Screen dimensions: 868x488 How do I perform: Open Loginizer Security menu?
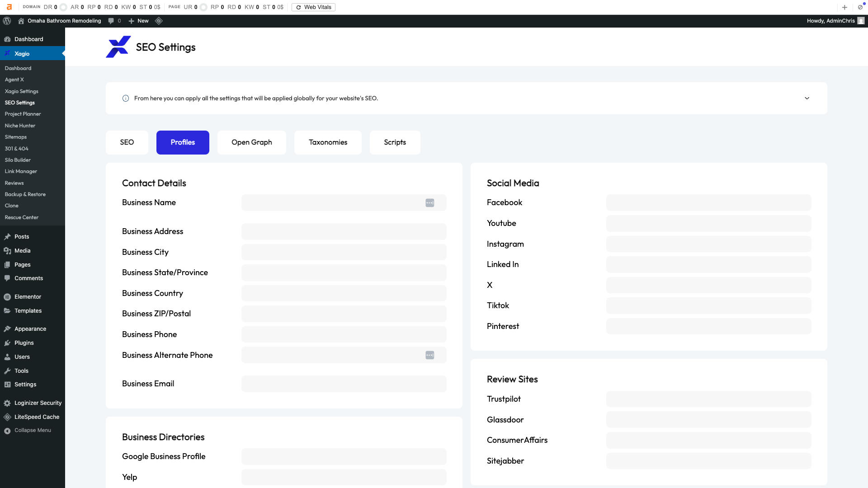[x=33, y=403]
